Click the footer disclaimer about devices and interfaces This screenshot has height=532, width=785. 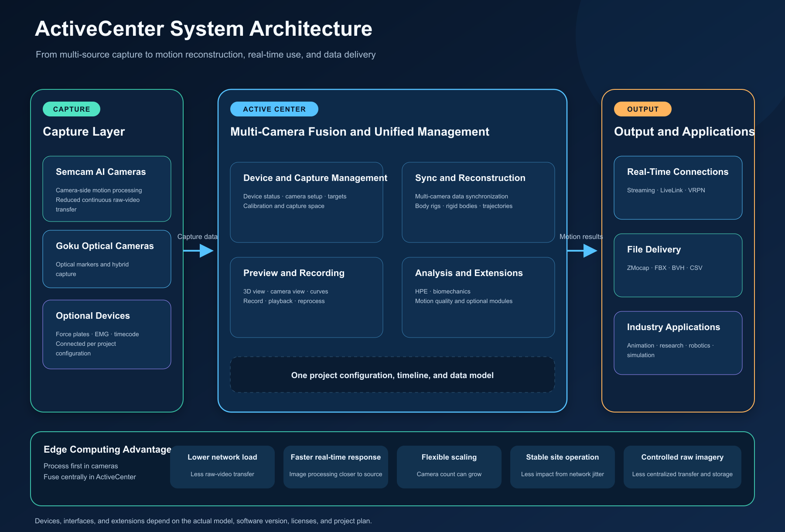click(203, 521)
